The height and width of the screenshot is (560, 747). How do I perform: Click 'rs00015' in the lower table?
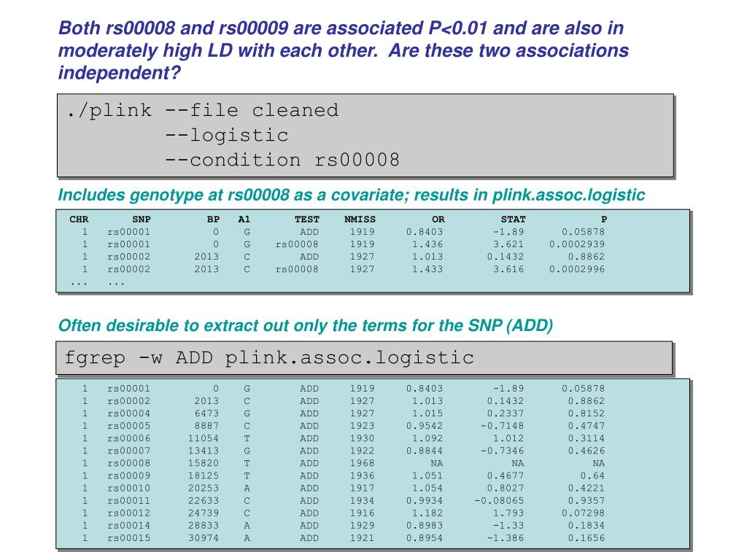tap(128, 537)
